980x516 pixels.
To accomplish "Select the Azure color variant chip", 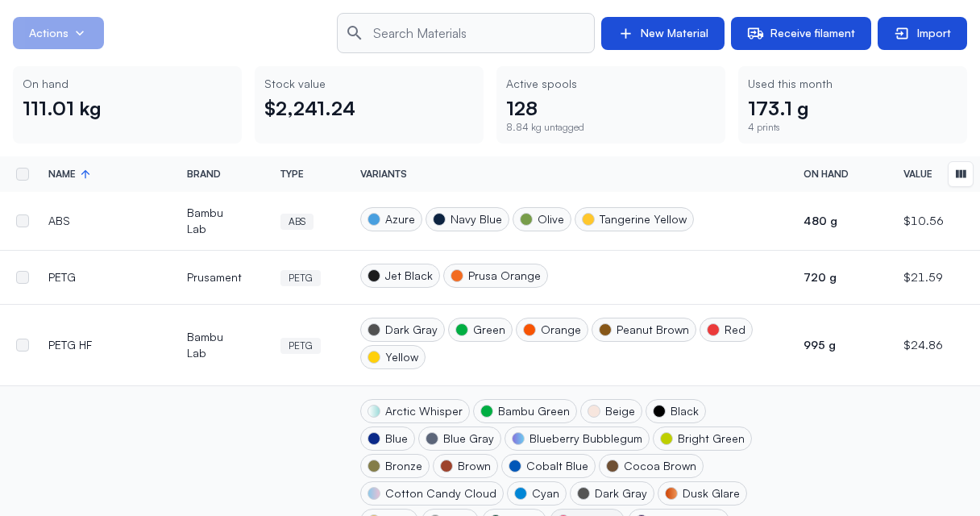I will [x=391, y=219].
